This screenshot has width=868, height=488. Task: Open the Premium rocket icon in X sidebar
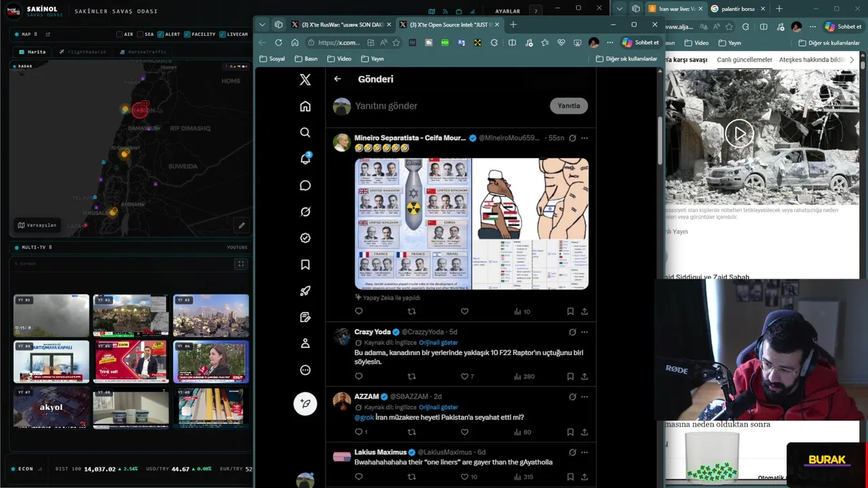point(305,291)
